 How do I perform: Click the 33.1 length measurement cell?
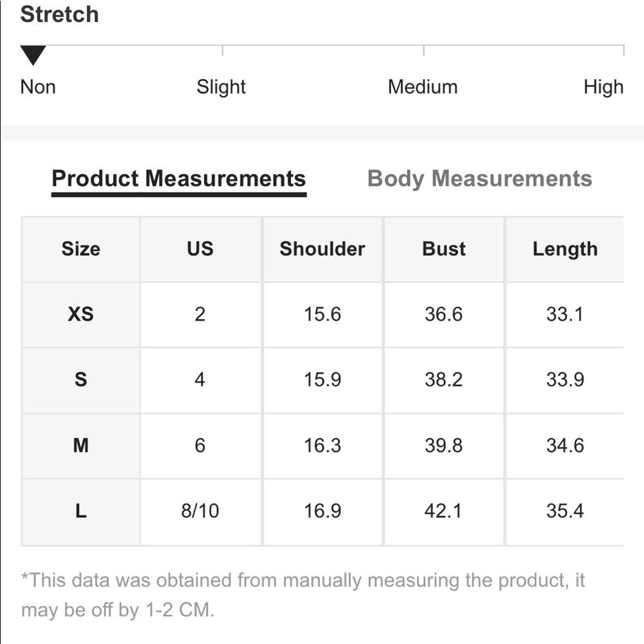(565, 314)
